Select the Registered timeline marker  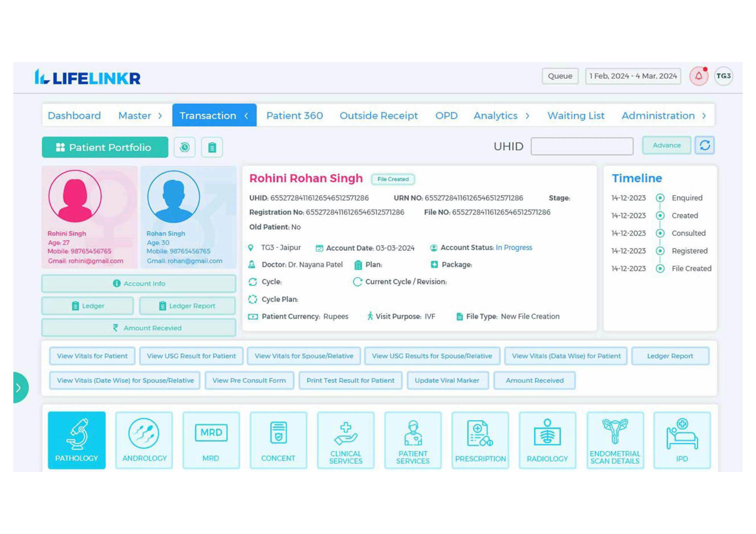[660, 251]
